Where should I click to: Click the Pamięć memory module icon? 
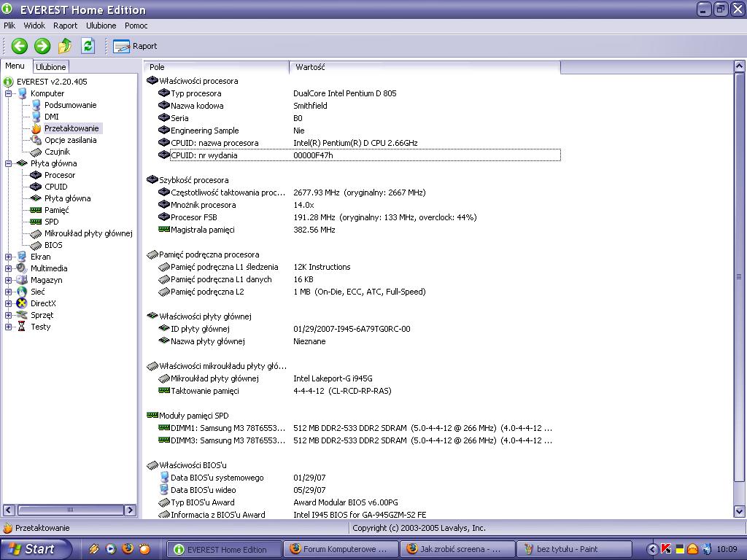point(36,210)
